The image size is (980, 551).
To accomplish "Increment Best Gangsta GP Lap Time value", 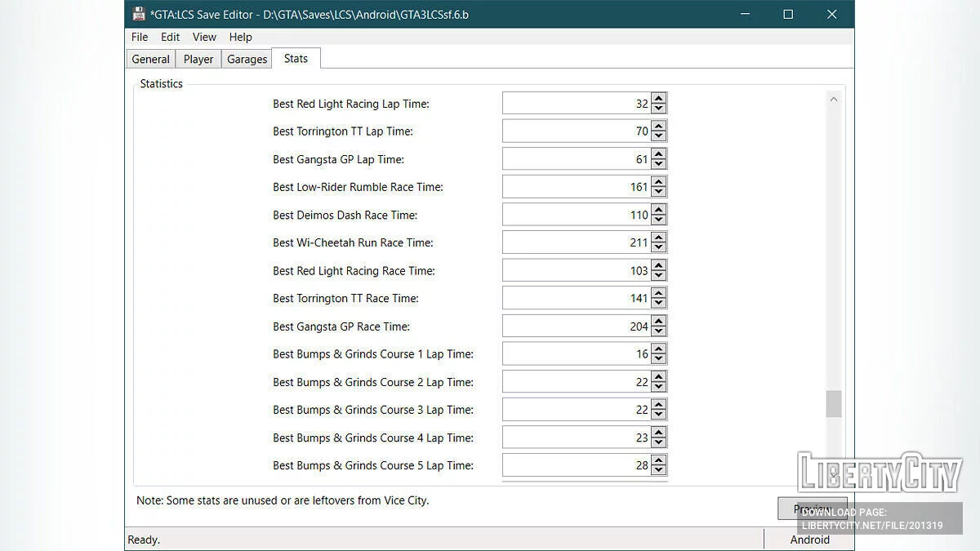I will coord(658,154).
